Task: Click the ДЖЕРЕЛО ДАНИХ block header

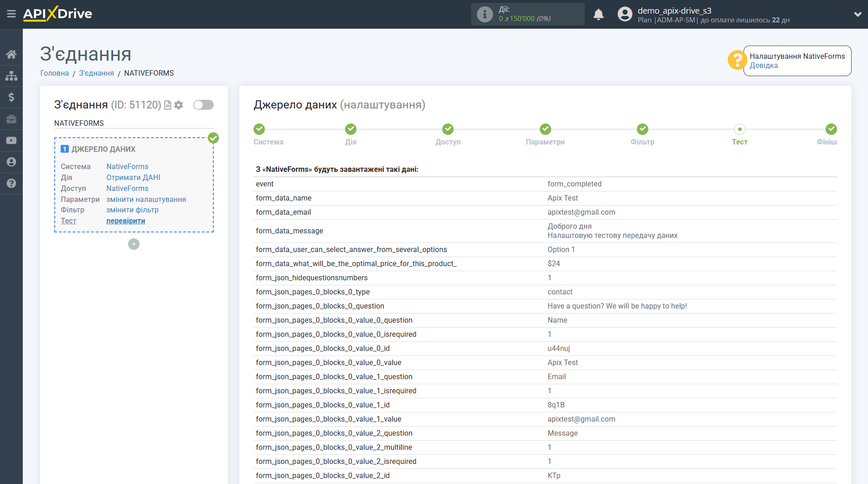Action: click(x=103, y=149)
